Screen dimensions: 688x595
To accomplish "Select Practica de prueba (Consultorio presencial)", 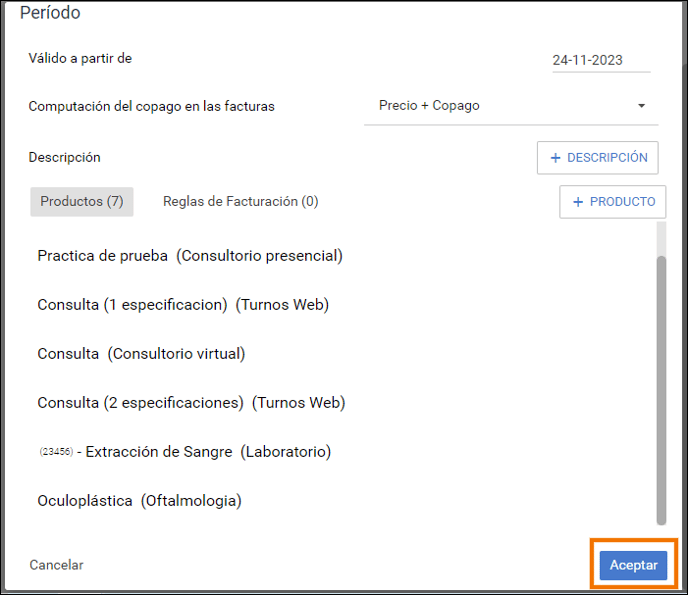I will [190, 256].
